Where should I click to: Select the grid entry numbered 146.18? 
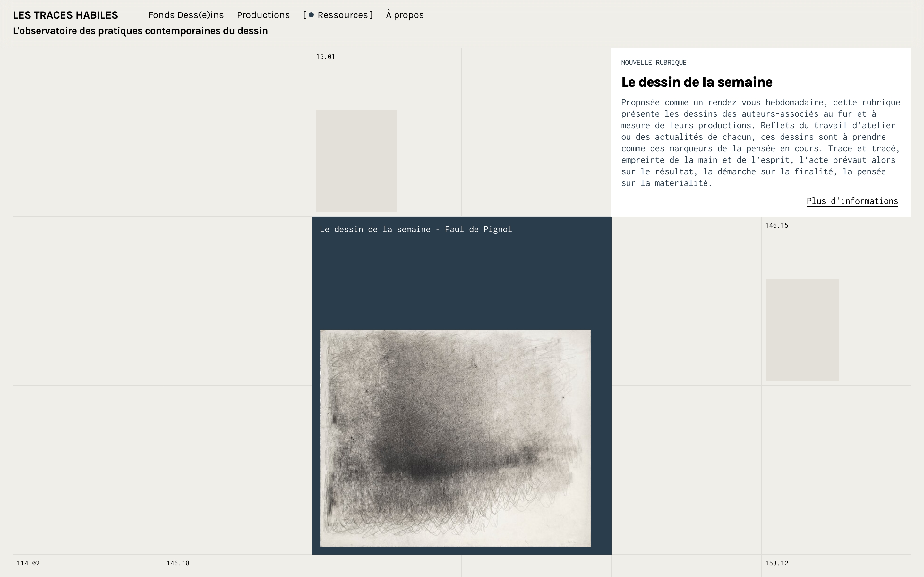(178, 563)
